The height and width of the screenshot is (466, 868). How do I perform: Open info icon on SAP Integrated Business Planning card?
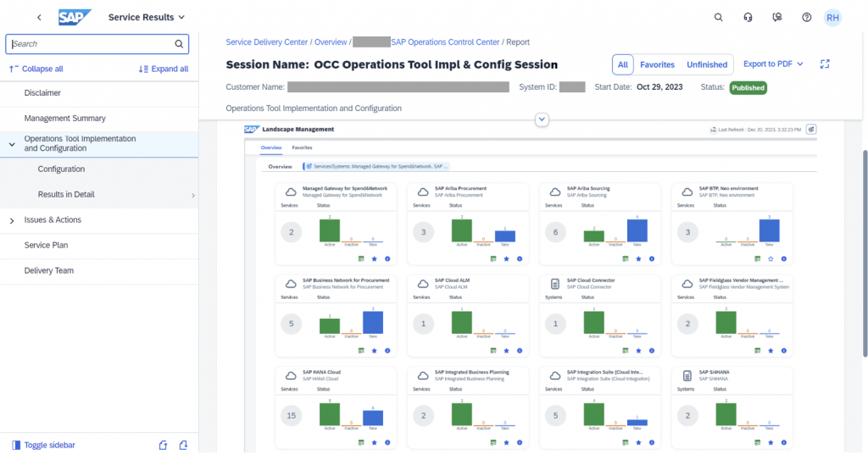520,443
